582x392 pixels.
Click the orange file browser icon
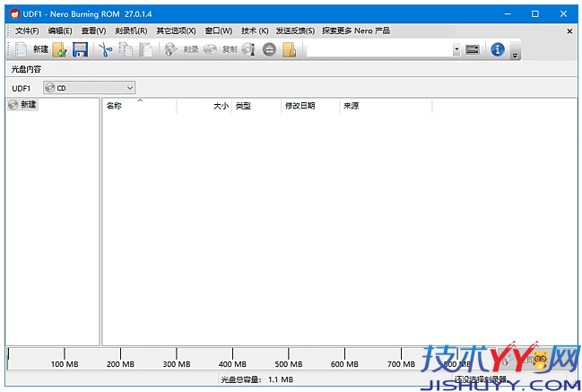click(x=289, y=49)
